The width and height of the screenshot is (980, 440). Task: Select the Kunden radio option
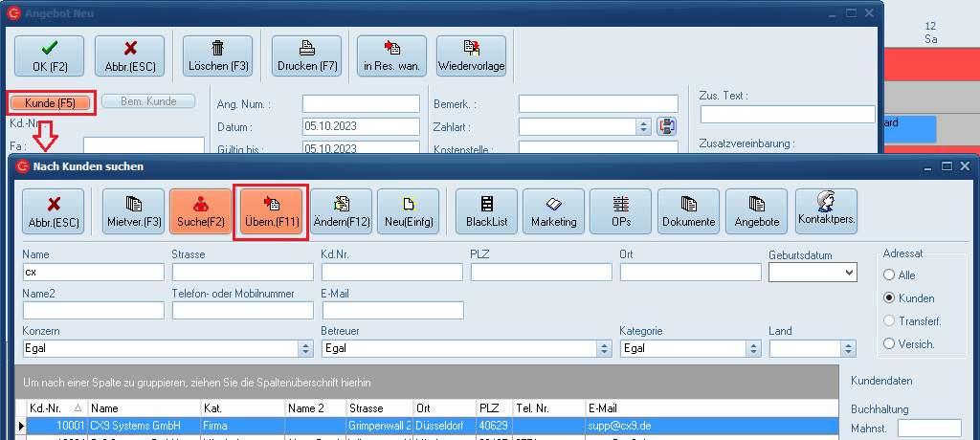[889, 298]
